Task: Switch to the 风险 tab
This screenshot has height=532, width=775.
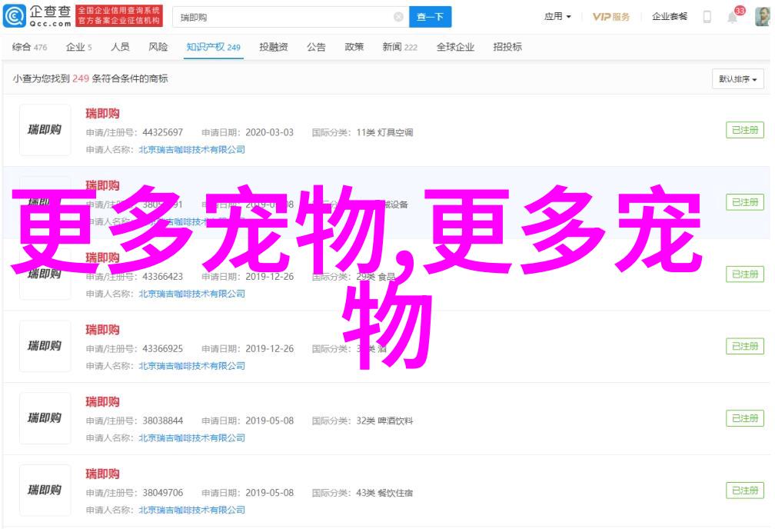Action: point(158,47)
